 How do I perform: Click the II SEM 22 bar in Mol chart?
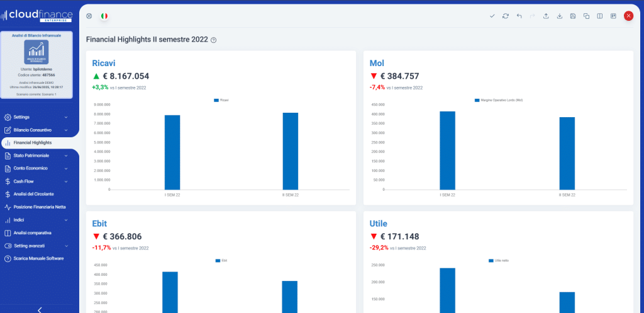pos(567,154)
